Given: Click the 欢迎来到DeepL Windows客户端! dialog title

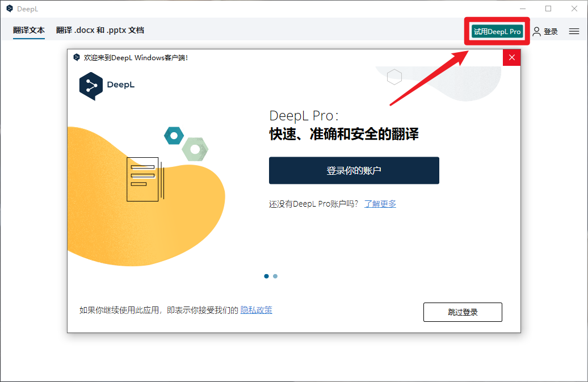Looking at the screenshot, I should click(x=136, y=57).
